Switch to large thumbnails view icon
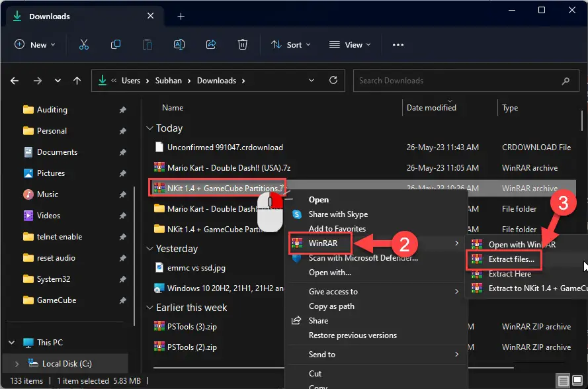The height and width of the screenshot is (389, 588). coord(577,380)
